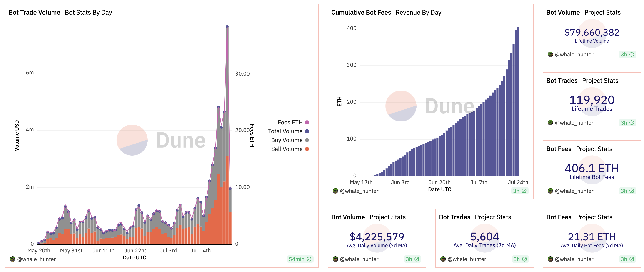Open @whale_hunter profile on Avg. Daily Volume card
Screen dimensions: 644x272
359,259
